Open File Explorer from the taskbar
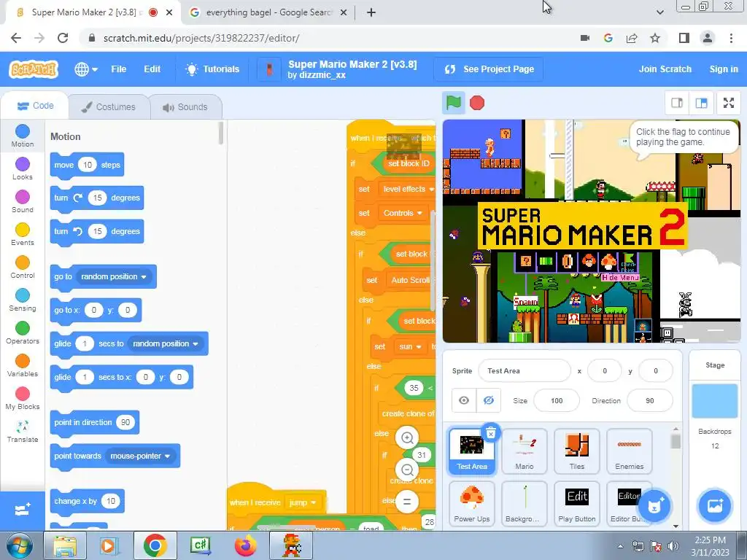Image resolution: width=747 pixels, height=560 pixels. coord(65,545)
